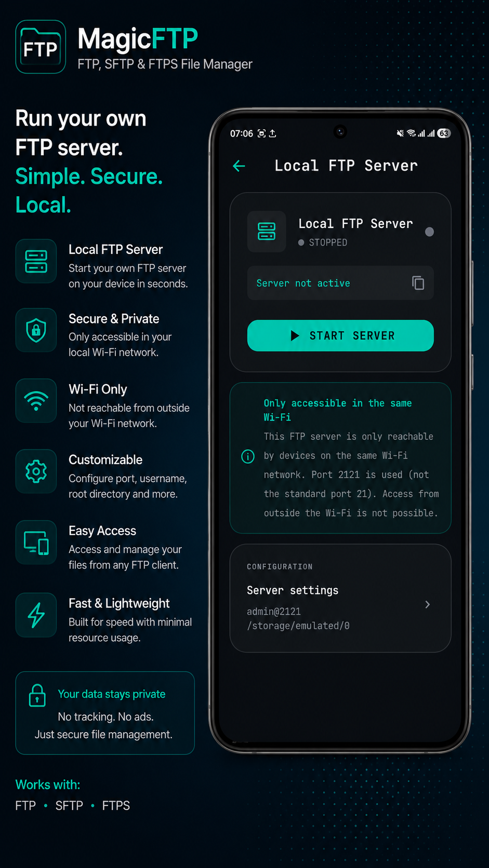Click the server rack icon in the phone card
Screen dimensions: 489x868
(267, 232)
